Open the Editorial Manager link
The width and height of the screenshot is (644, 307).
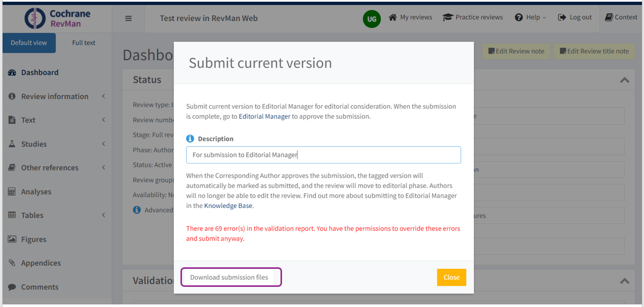pyautogui.click(x=265, y=116)
